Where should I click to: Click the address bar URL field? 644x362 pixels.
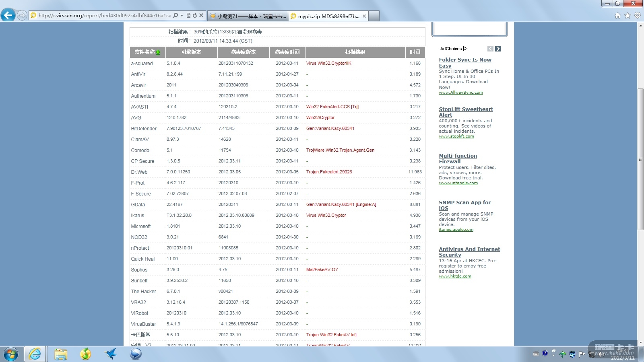pos(105,16)
